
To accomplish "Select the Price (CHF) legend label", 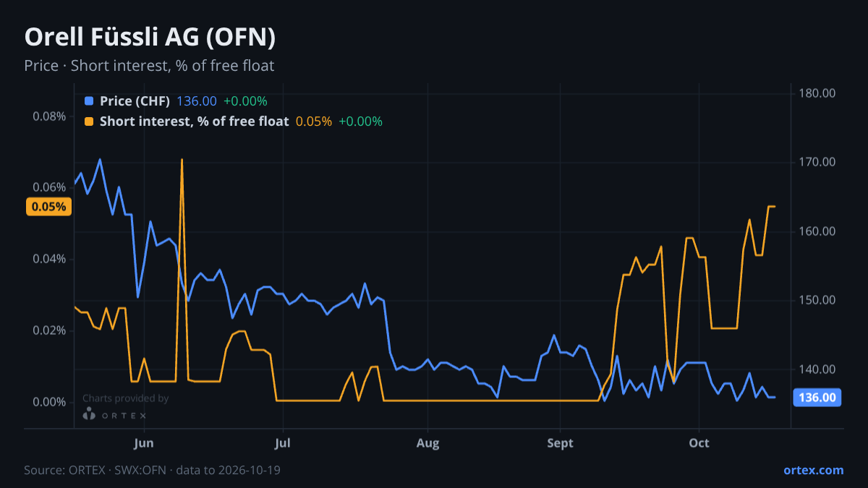I will tap(135, 101).
